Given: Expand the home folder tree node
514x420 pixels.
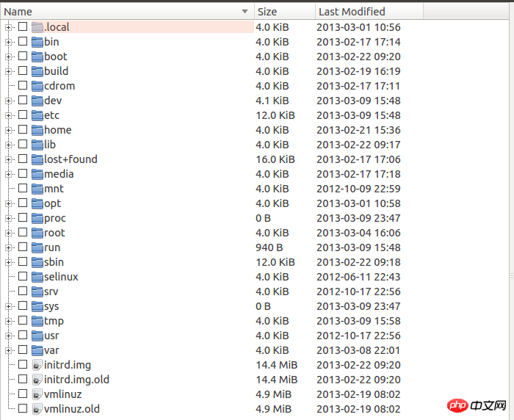Looking at the screenshot, I should click(x=8, y=131).
